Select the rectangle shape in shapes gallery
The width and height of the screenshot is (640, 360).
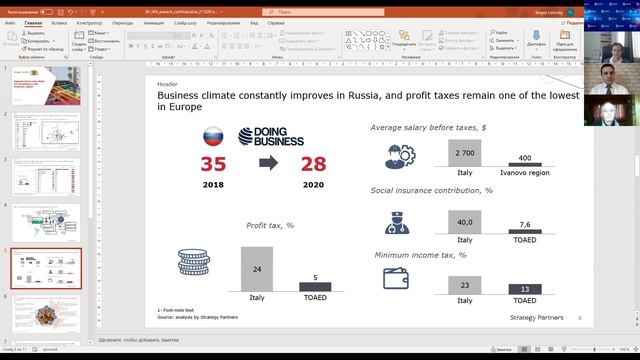click(x=369, y=33)
